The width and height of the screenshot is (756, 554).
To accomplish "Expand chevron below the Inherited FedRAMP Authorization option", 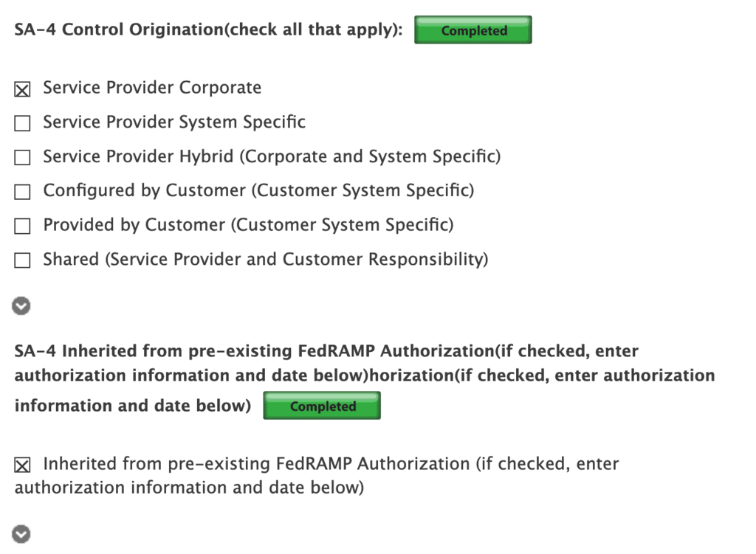I will click(x=21, y=534).
